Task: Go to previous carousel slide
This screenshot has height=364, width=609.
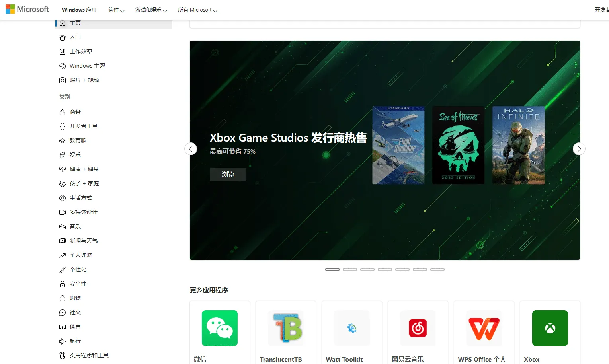Action: [x=191, y=149]
